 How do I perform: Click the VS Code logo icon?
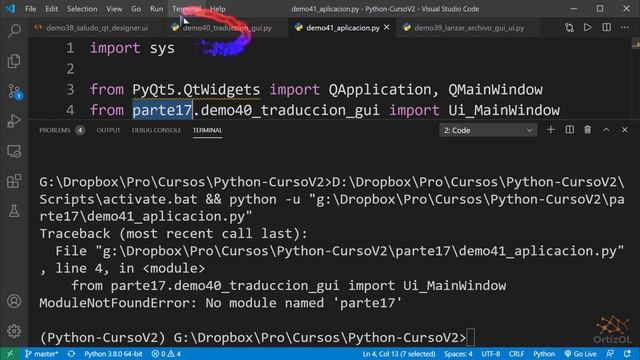[10, 9]
